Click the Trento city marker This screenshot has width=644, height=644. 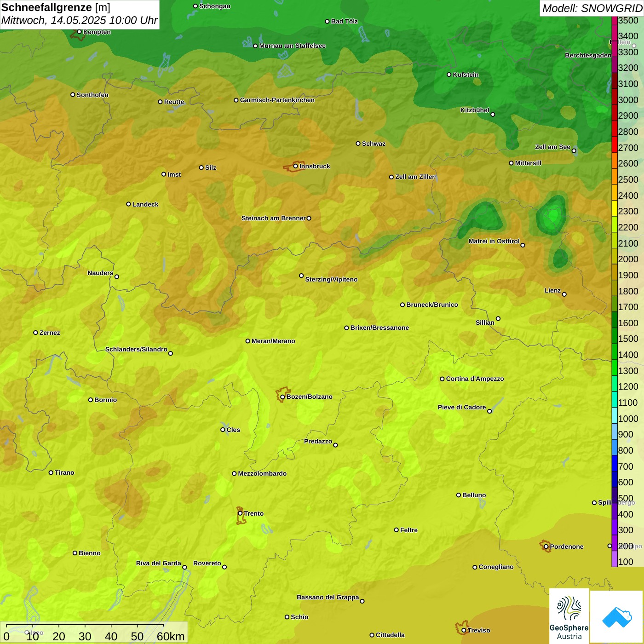pyautogui.click(x=240, y=513)
